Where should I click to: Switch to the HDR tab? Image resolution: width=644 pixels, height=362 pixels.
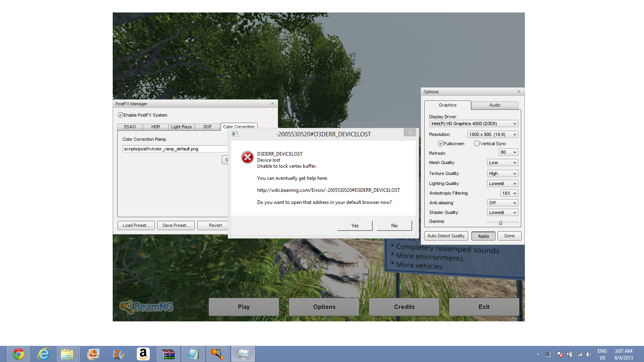point(156,127)
